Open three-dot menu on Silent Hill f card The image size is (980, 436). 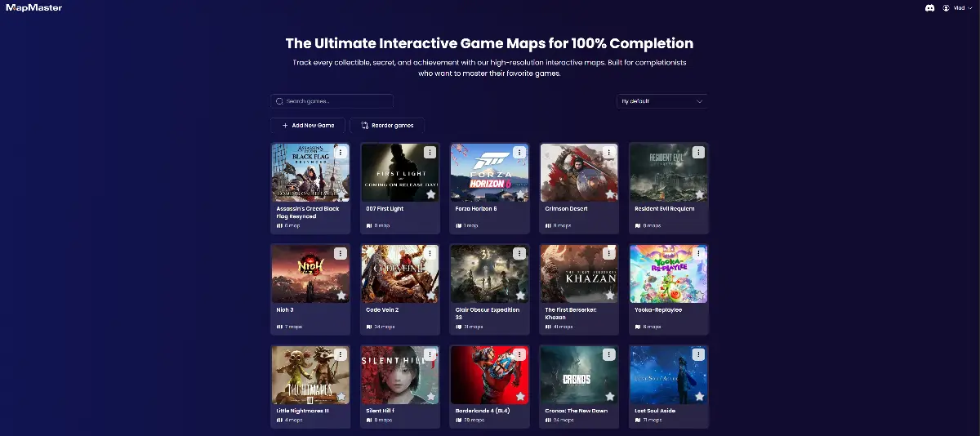click(430, 355)
